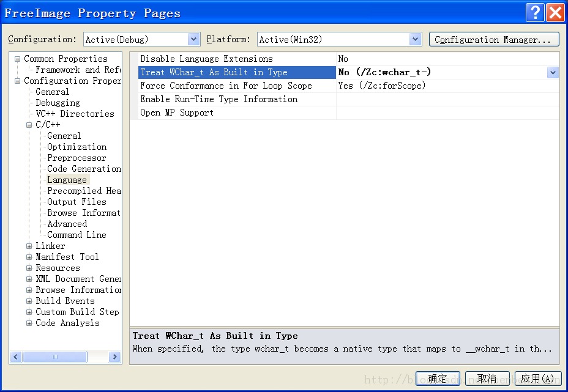568x392 pixels.
Task: Select the Linker tree item label
Action: pyautogui.click(x=50, y=246)
